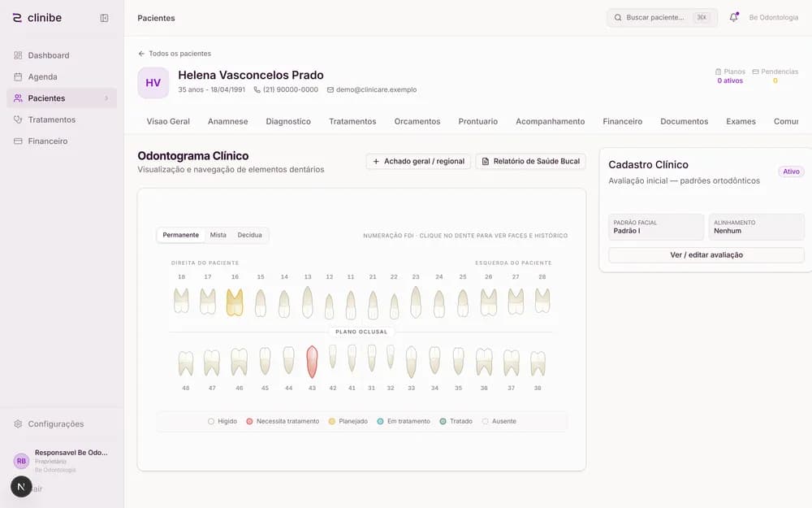Open the Exames tab
The image size is (812, 508).
click(x=741, y=121)
